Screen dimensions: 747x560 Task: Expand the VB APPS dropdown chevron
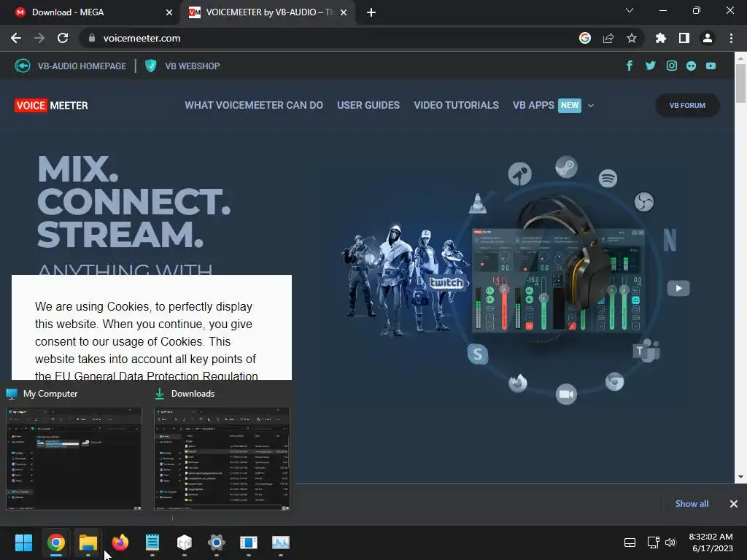pos(591,105)
